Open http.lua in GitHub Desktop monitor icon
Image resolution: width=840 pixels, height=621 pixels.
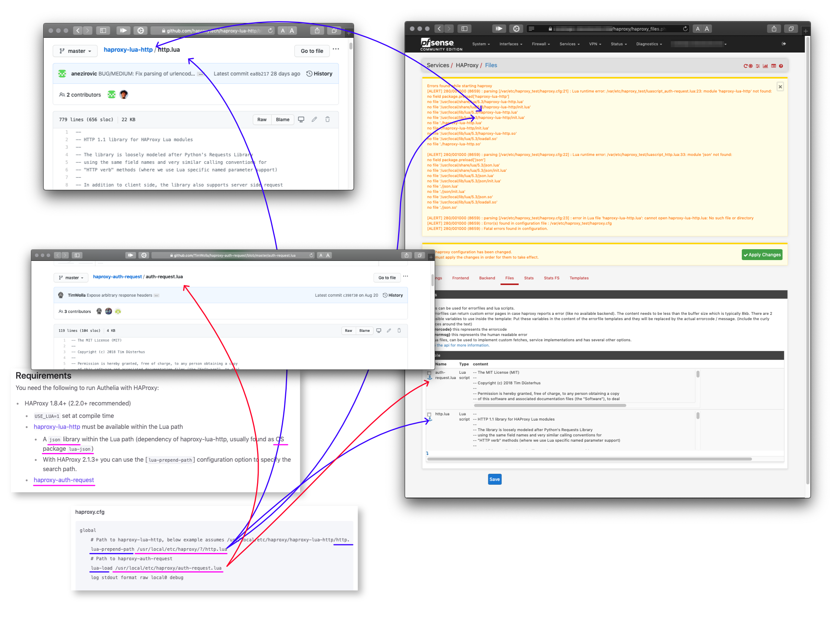301,119
